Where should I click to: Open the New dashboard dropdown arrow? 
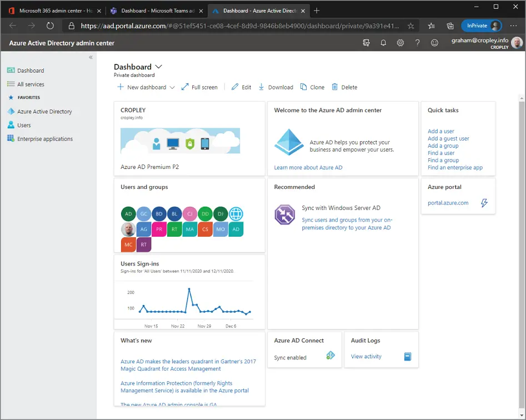coord(172,87)
